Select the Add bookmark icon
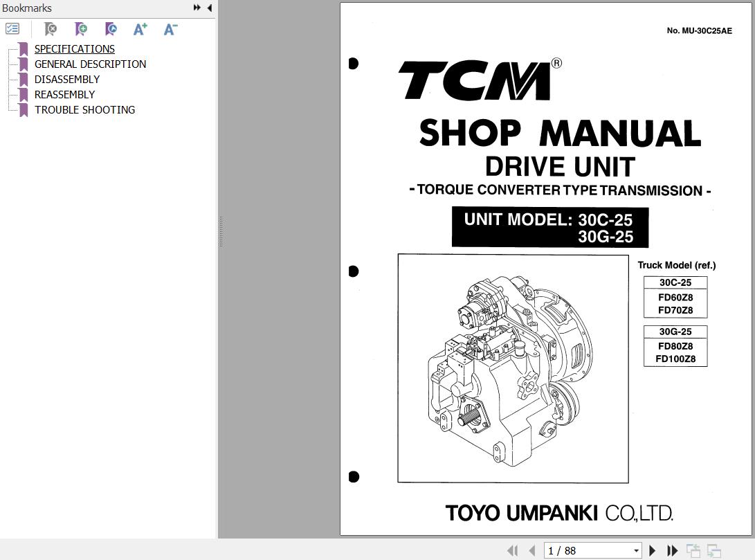755x560 pixels. tap(81, 29)
